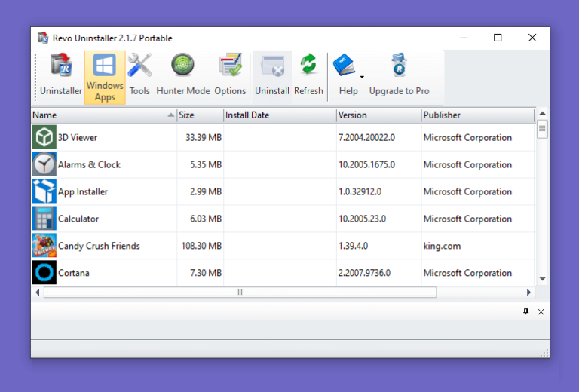579x392 pixels.
Task: Click the App Installer name text
Action: (x=83, y=192)
